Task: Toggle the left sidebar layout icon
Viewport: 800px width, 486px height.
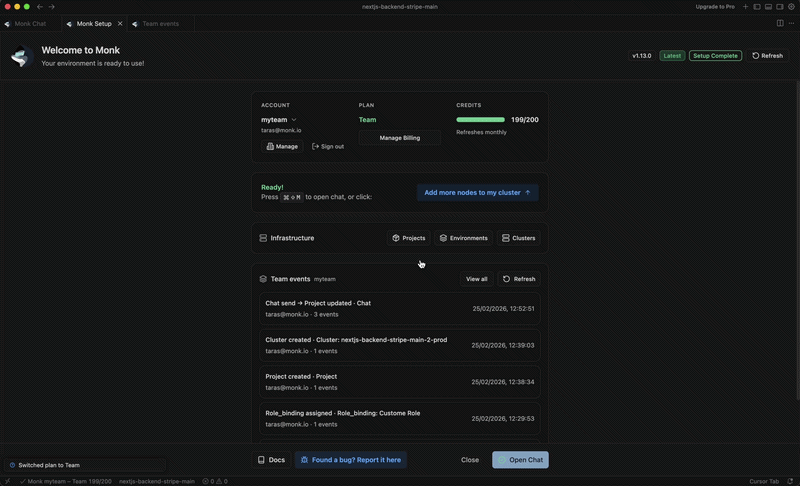Action: click(x=757, y=7)
